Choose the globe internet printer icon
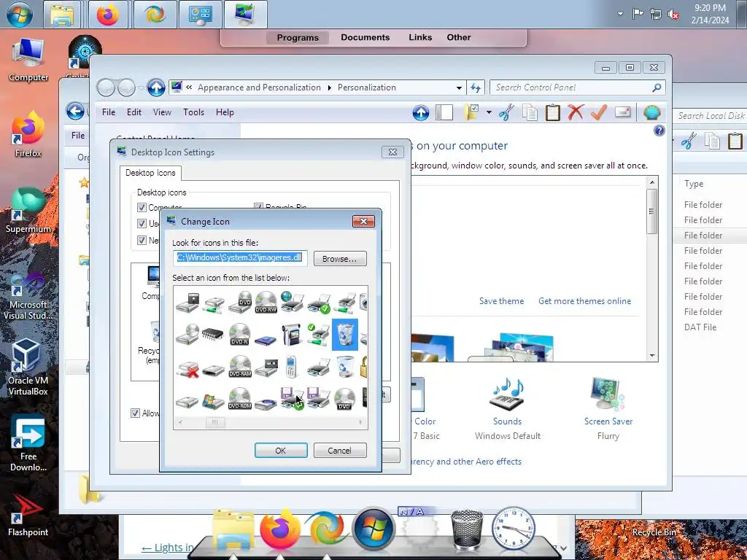 [x=292, y=302]
